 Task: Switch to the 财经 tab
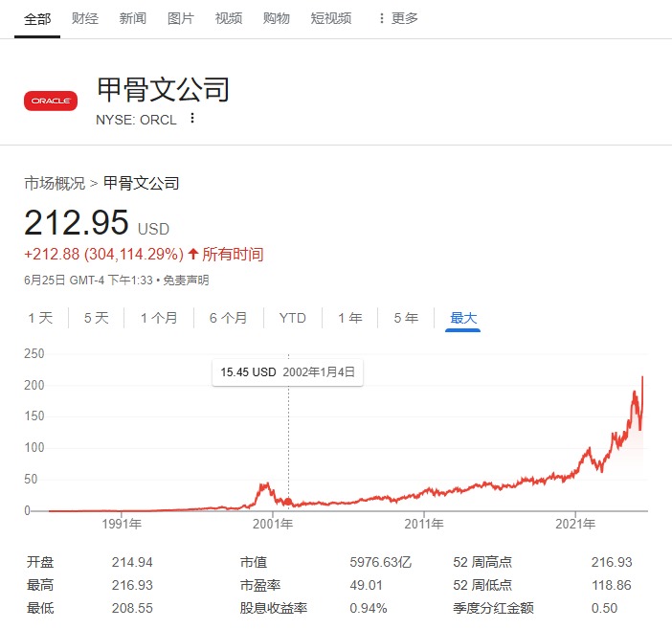[85, 18]
